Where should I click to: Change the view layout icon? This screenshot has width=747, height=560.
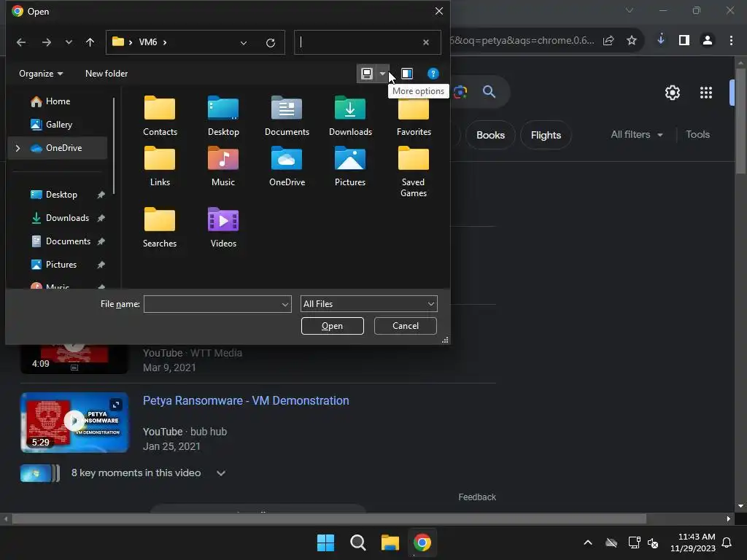[366, 74]
